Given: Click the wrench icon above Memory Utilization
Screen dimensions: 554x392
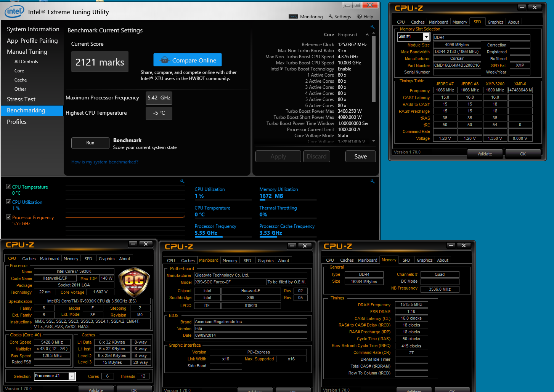Looking at the screenshot, I should (x=373, y=181).
